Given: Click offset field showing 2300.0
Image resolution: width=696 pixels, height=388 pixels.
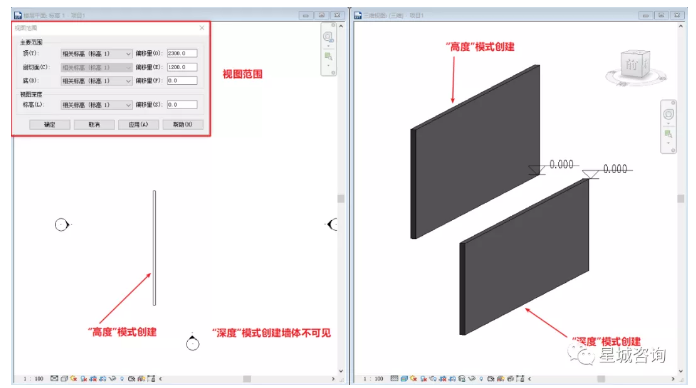Looking at the screenshot, I should click(x=182, y=53).
